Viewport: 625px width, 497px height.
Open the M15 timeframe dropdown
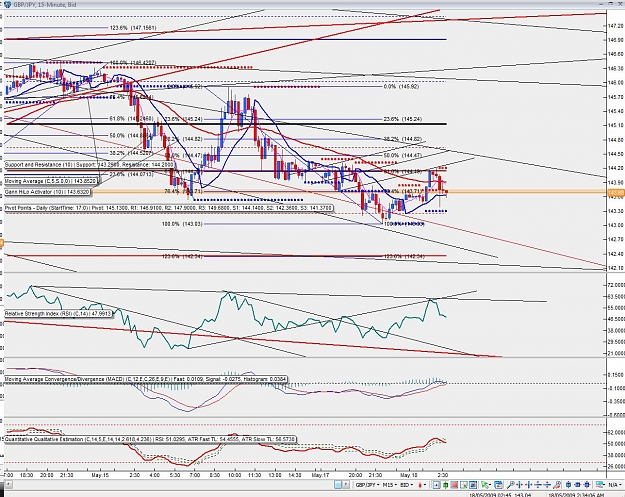[390, 485]
